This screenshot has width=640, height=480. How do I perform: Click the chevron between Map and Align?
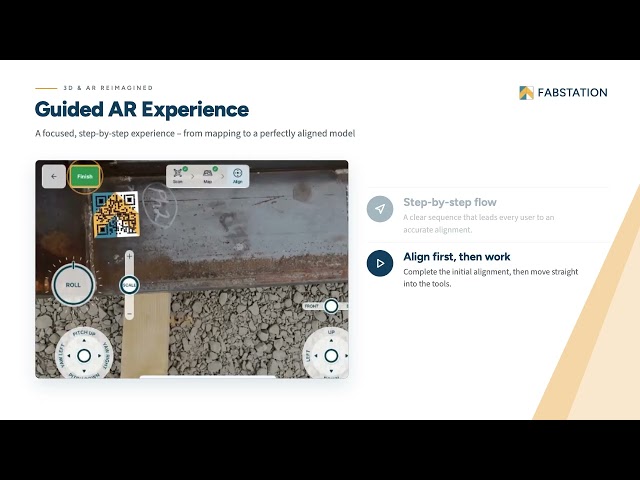tap(223, 176)
